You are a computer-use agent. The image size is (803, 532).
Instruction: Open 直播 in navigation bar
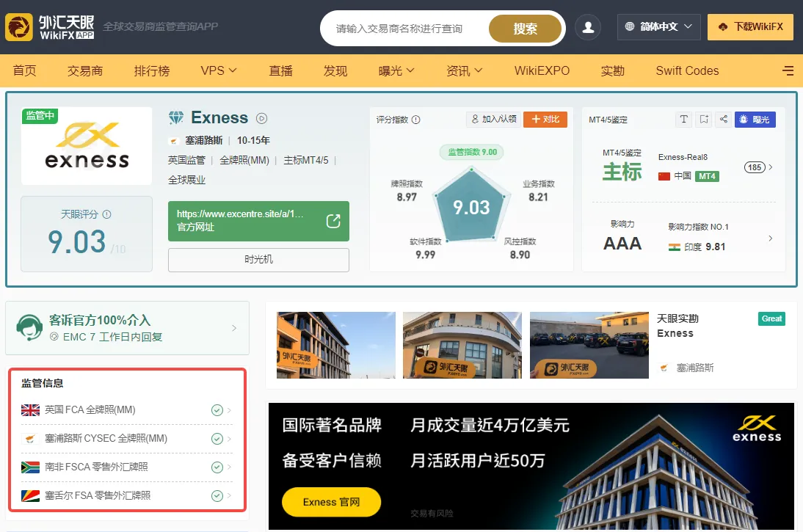click(280, 70)
